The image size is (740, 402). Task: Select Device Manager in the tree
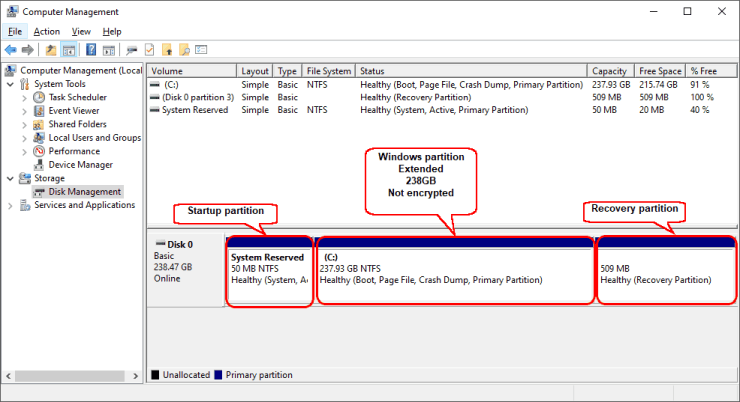point(81,165)
